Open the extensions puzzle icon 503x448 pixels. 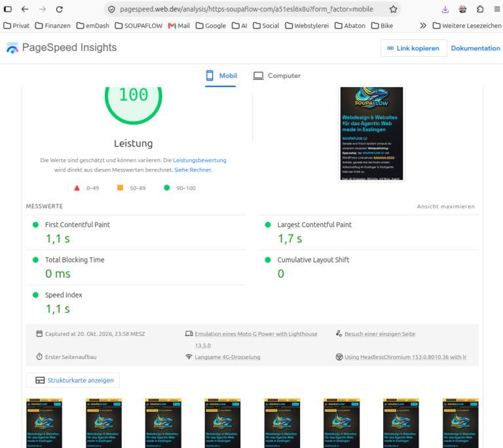pyautogui.click(x=480, y=9)
